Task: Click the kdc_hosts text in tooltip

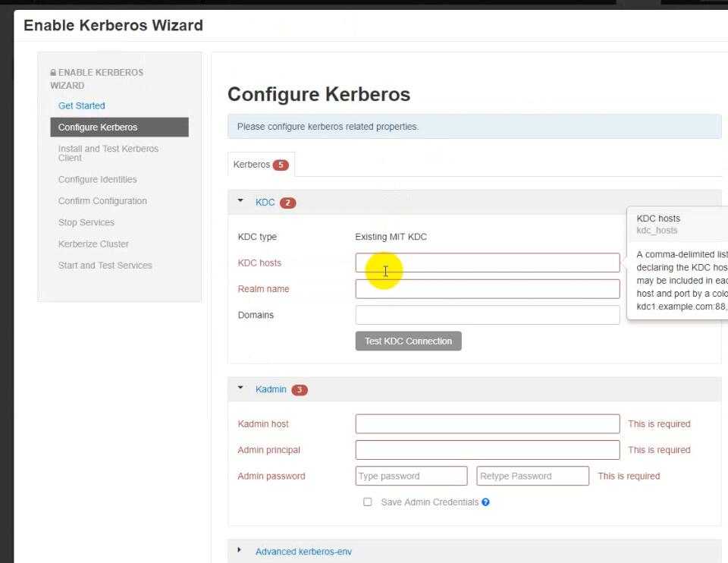Action: pyautogui.click(x=657, y=231)
